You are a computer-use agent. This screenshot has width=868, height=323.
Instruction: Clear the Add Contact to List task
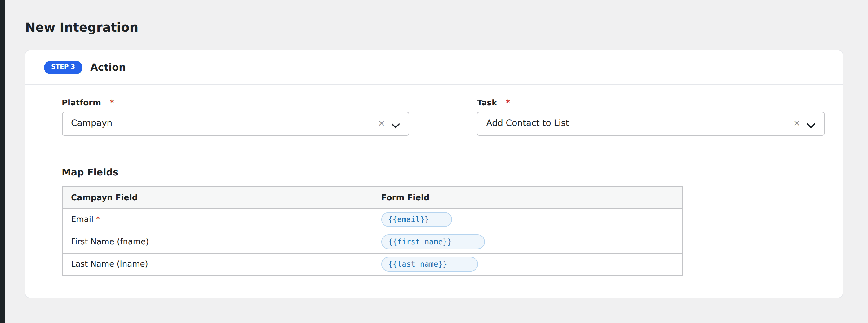797,123
